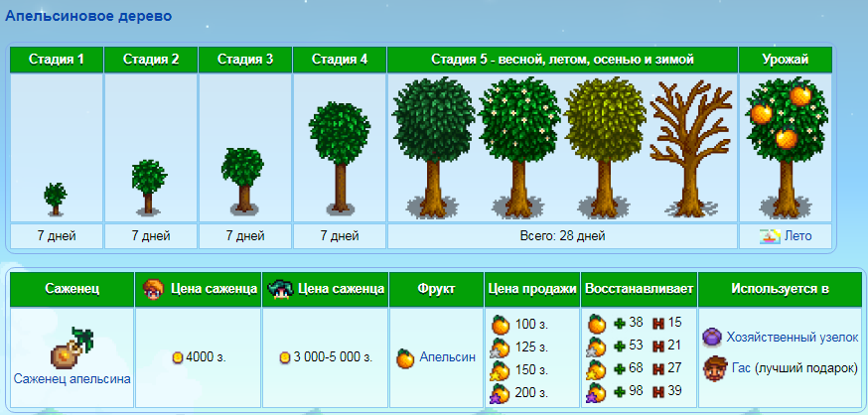Click the Апельсиновое дерево heading
Viewport: 868px width, 415px height.
coord(88,16)
